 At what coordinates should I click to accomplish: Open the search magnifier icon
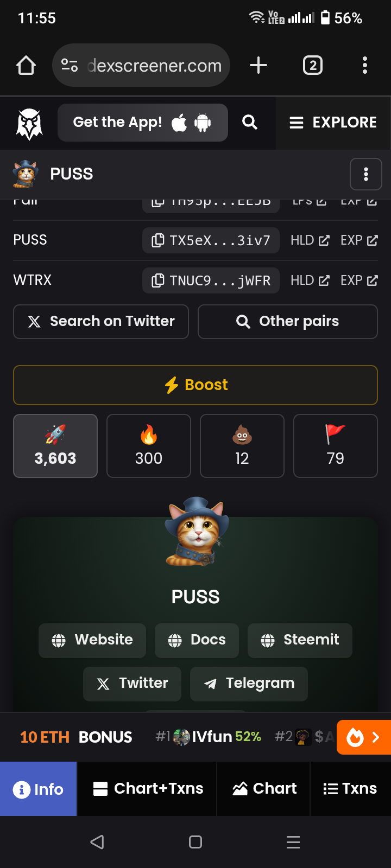point(250,123)
